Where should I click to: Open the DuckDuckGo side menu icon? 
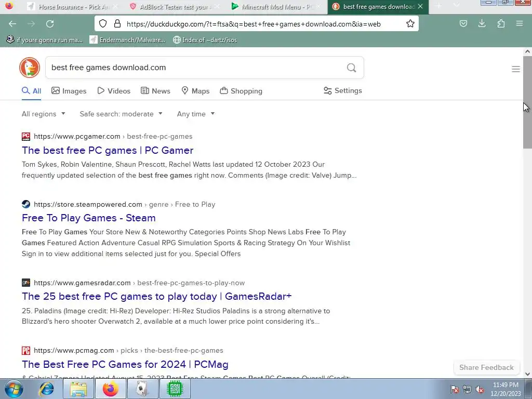516,69
